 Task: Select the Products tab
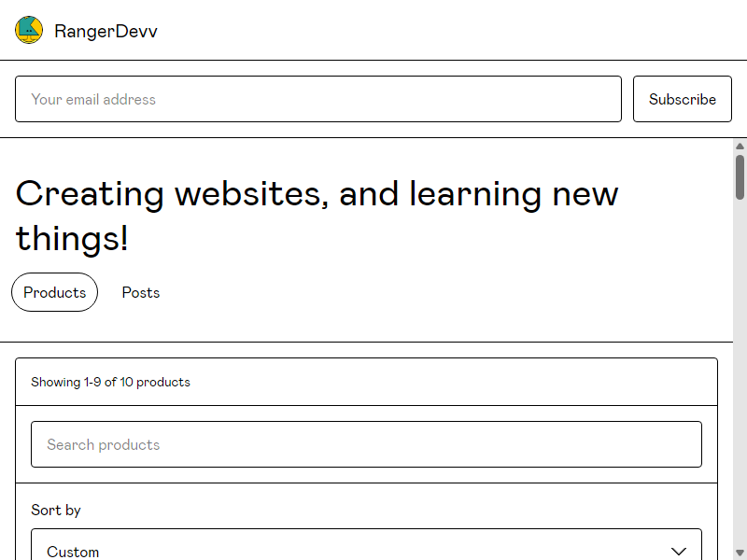[55, 292]
